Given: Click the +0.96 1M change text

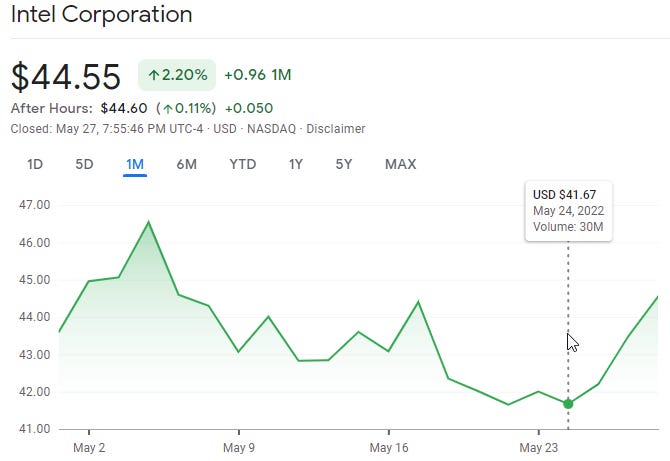Looking at the screenshot, I should pyautogui.click(x=258, y=75).
